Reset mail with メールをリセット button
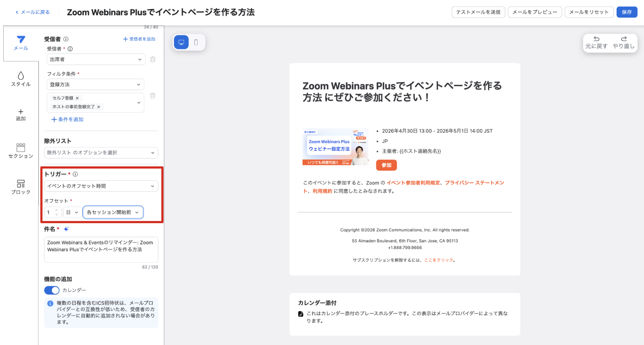 tap(589, 12)
